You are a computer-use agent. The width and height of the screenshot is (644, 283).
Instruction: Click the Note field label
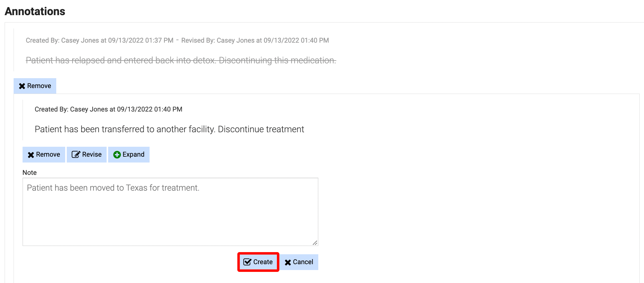pyautogui.click(x=30, y=173)
